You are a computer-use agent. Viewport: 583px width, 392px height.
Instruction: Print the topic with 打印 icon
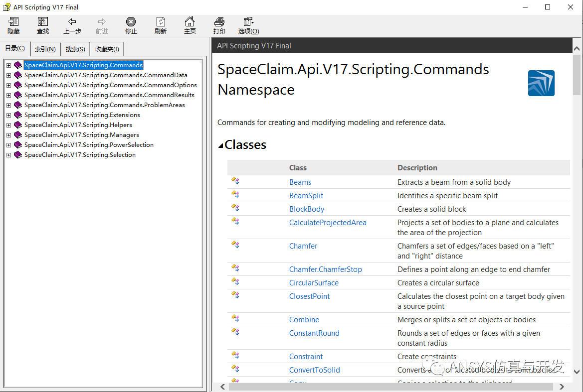click(219, 21)
